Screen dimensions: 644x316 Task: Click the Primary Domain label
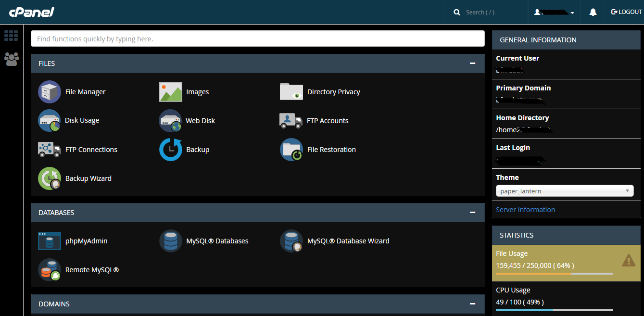pos(523,88)
